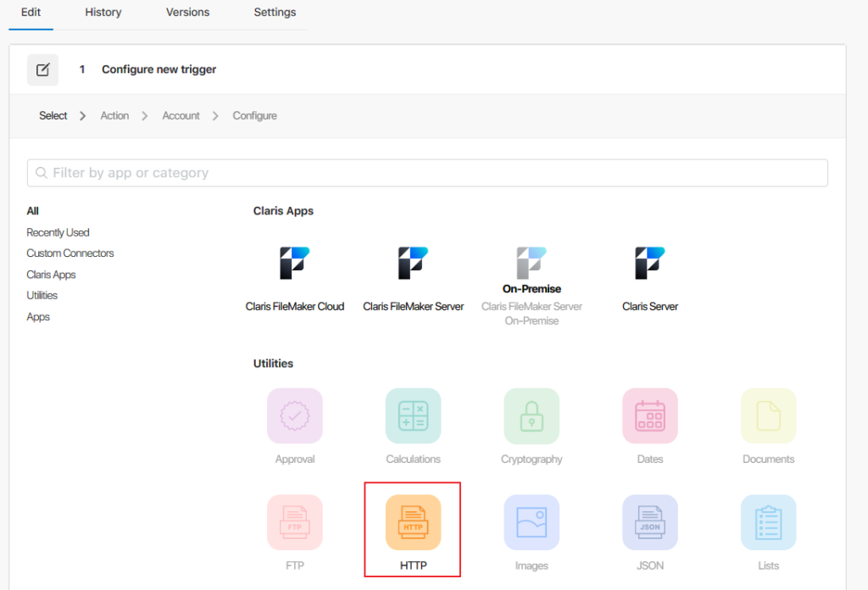Show the Custom Connectors category
The width and height of the screenshot is (868, 590).
[70, 253]
